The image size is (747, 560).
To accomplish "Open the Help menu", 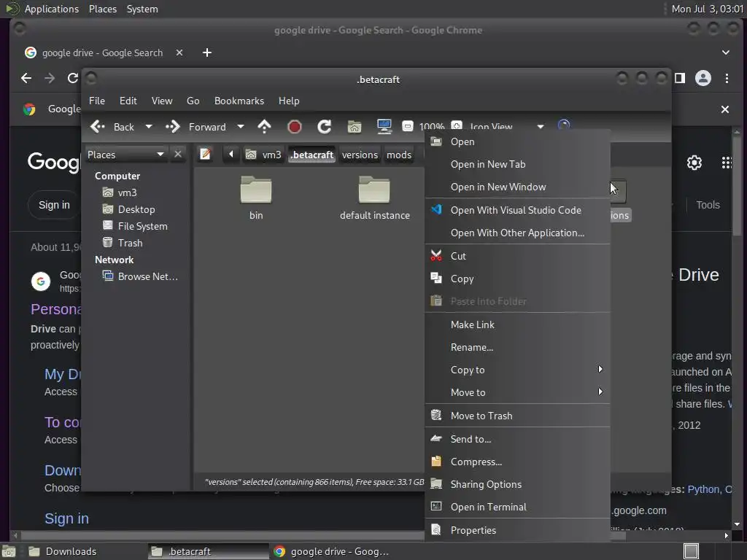I will click(289, 101).
